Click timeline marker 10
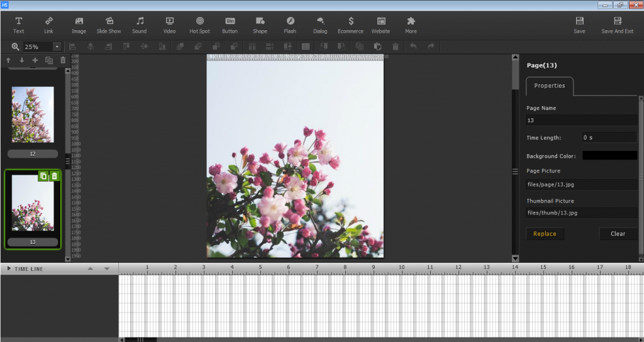The image size is (644, 342). [401, 267]
